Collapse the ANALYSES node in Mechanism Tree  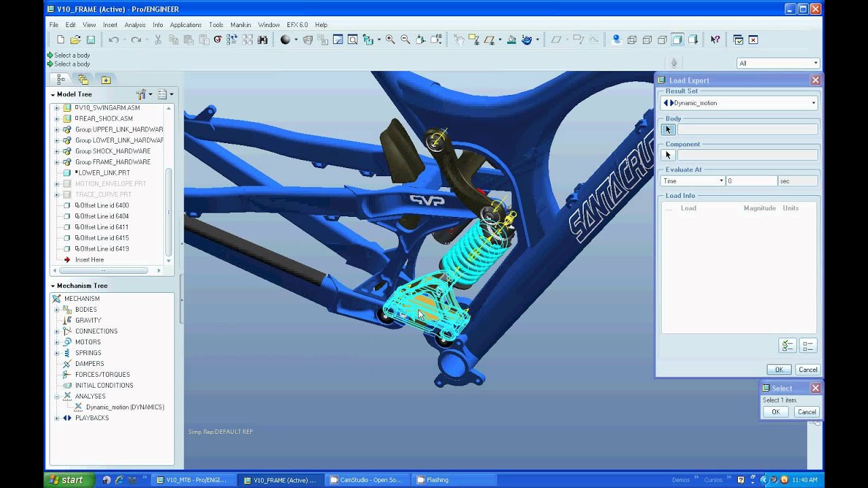pos(57,396)
